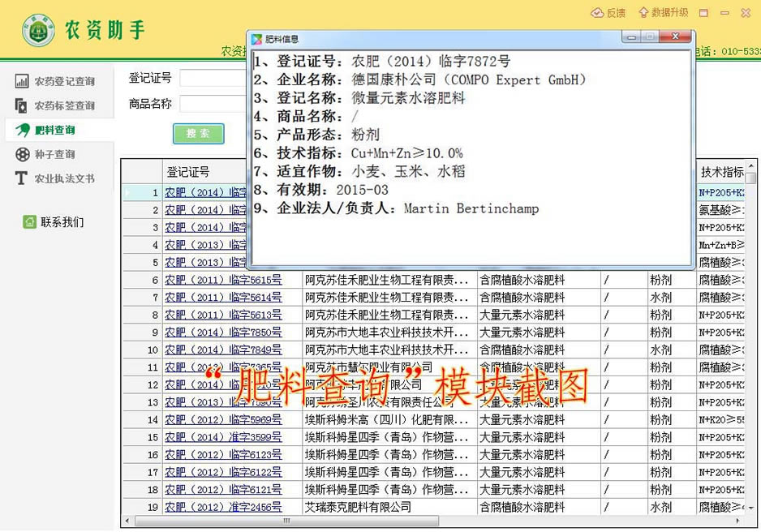Open link 农肥（2012）准字2456号

223,507
